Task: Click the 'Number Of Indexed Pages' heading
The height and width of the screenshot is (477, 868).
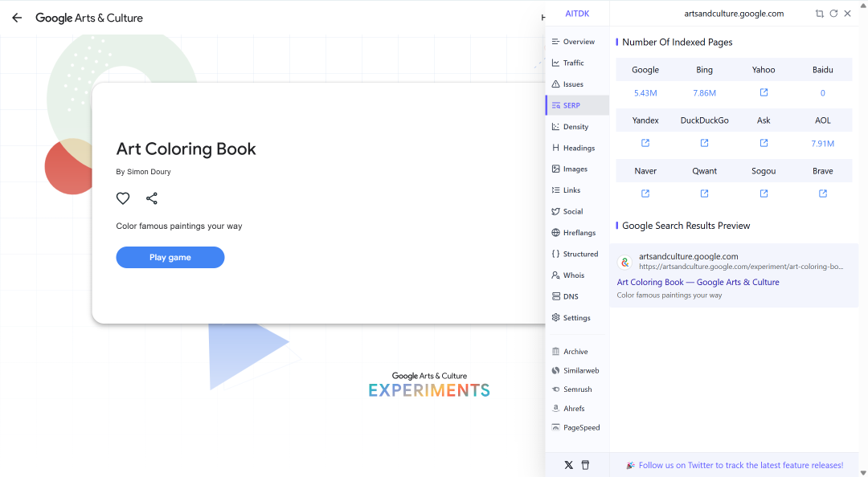Action: (x=677, y=42)
